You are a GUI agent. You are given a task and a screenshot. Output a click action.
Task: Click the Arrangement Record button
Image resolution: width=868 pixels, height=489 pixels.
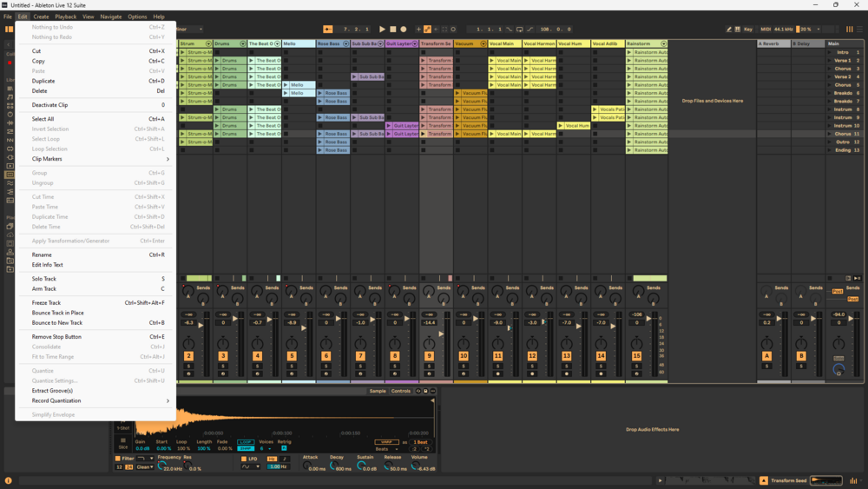(x=403, y=30)
